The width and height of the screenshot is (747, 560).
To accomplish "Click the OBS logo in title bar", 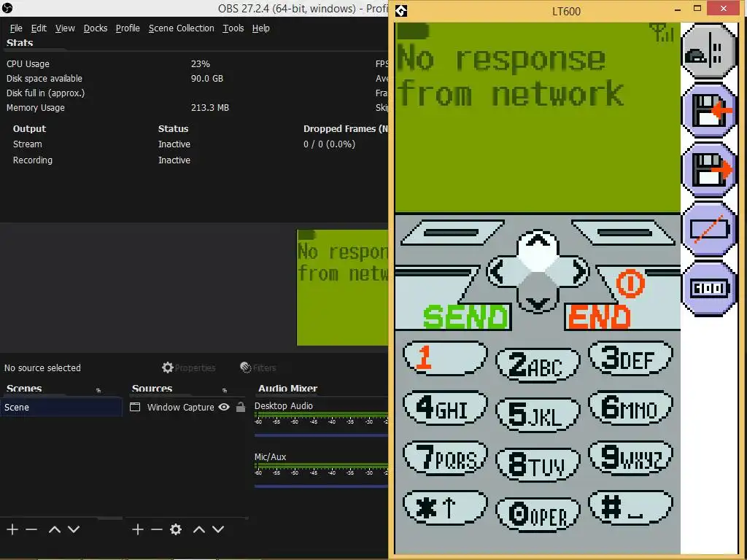I will coord(7,8).
